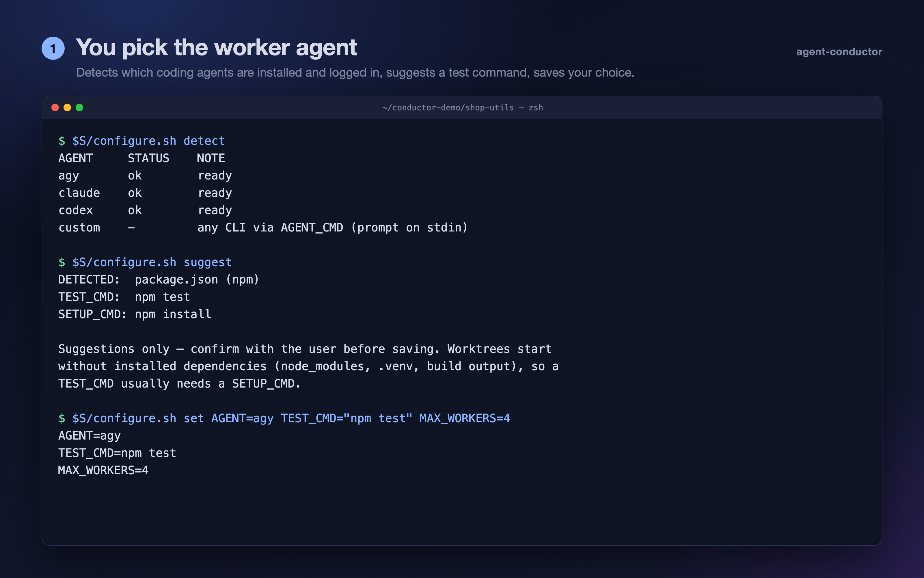Click the terminal title '~/conductor-demo/shop-utils — zsh'

pos(462,108)
